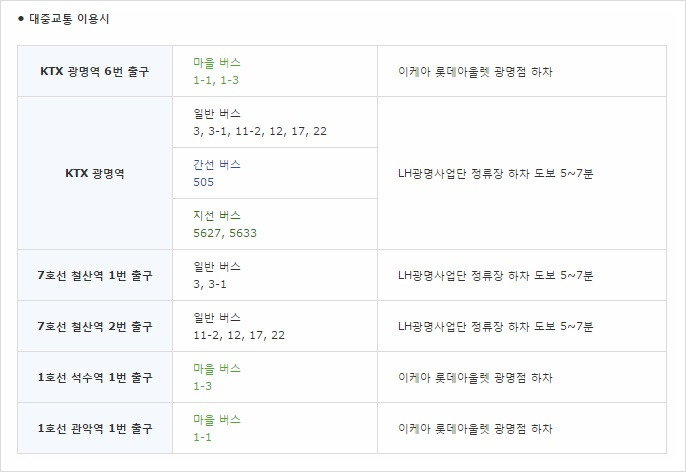Select the KTX 광명역 row header
The height and width of the screenshot is (472, 686).
coord(95,173)
